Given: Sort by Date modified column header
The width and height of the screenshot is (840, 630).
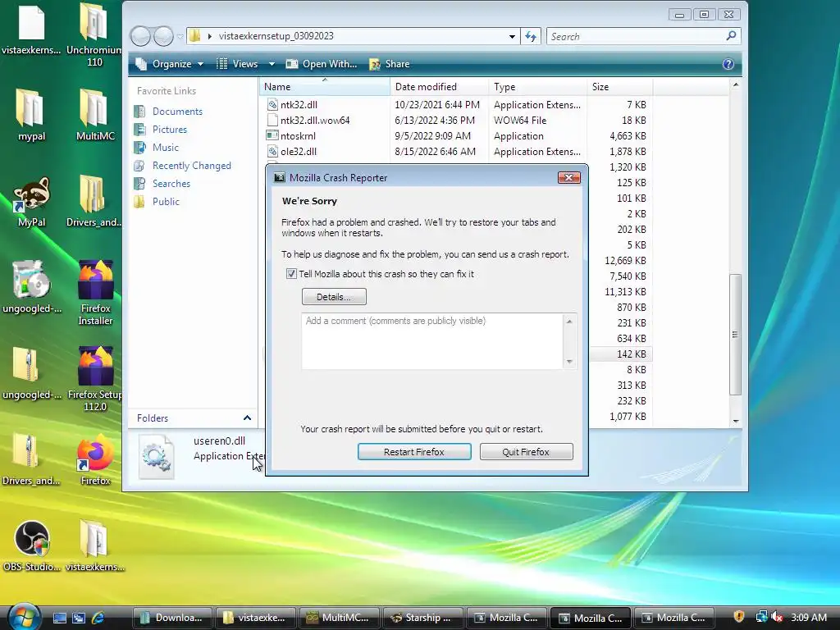Looking at the screenshot, I should [440, 87].
